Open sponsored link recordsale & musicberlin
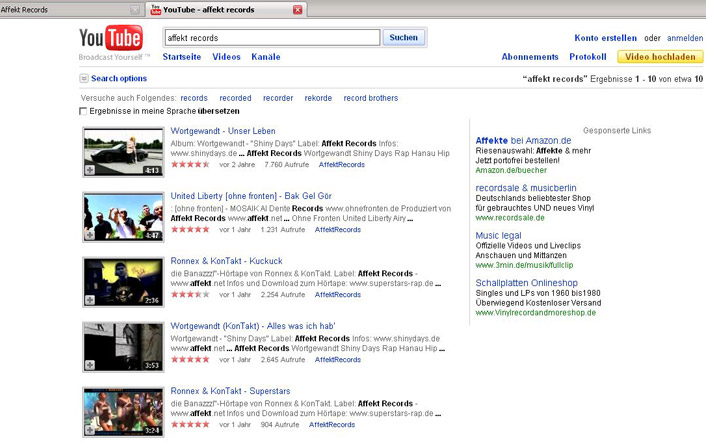 [526, 188]
